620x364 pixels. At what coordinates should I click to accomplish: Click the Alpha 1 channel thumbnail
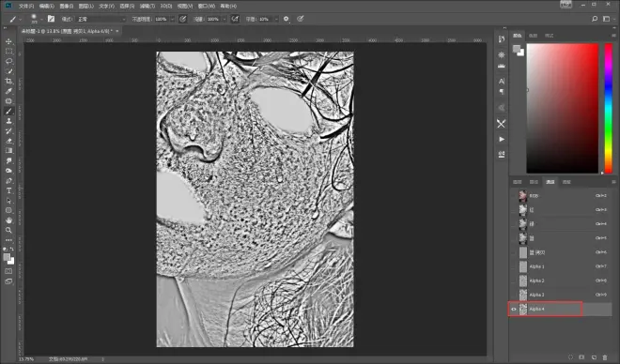click(522, 266)
